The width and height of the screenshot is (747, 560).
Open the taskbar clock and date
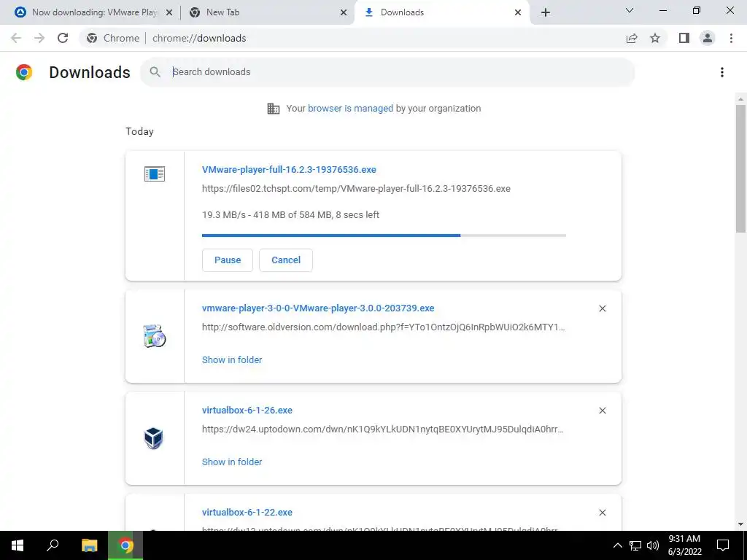pos(684,545)
